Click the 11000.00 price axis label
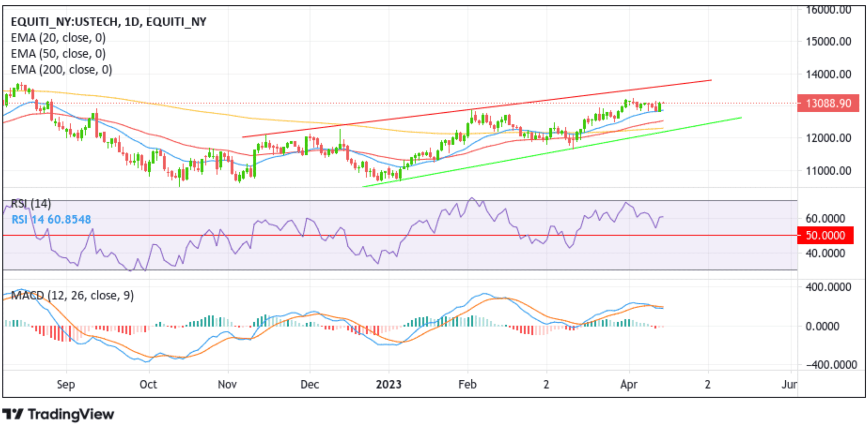The image size is (868, 435). tap(828, 171)
